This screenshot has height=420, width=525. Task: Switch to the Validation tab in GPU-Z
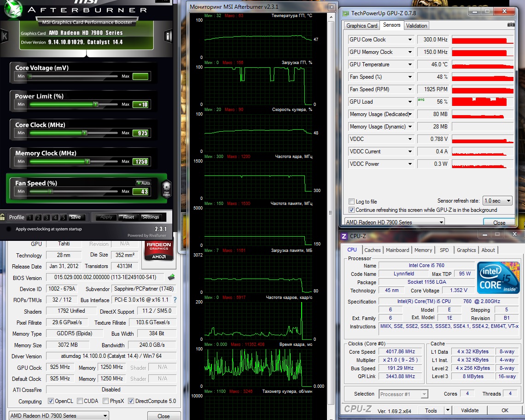(x=416, y=26)
